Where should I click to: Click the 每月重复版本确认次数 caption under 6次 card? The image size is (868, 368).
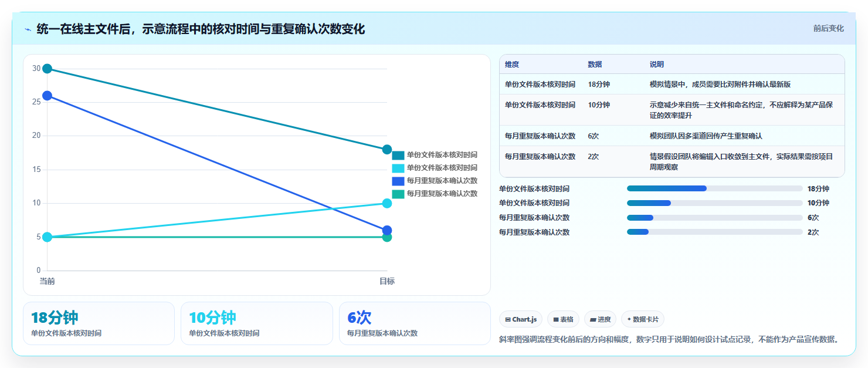pos(382,333)
